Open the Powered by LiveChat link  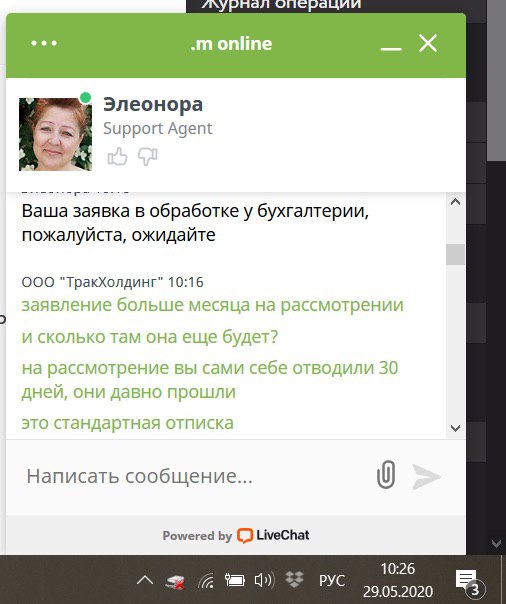click(236, 535)
